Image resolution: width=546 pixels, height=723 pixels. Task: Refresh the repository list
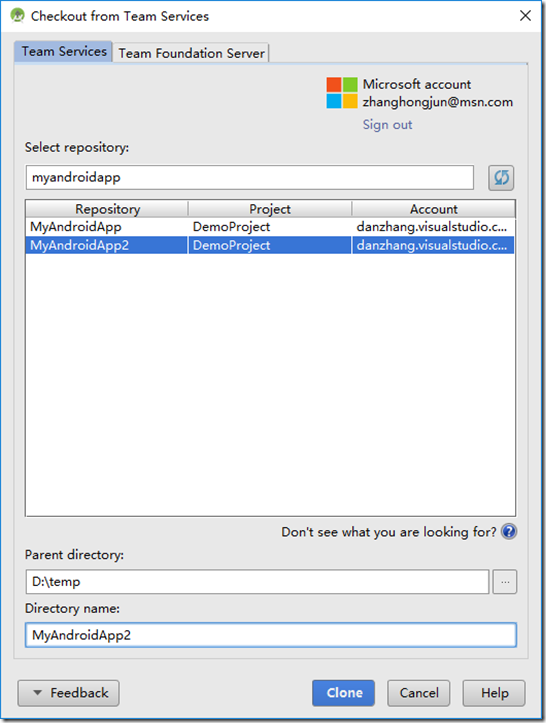(x=501, y=178)
